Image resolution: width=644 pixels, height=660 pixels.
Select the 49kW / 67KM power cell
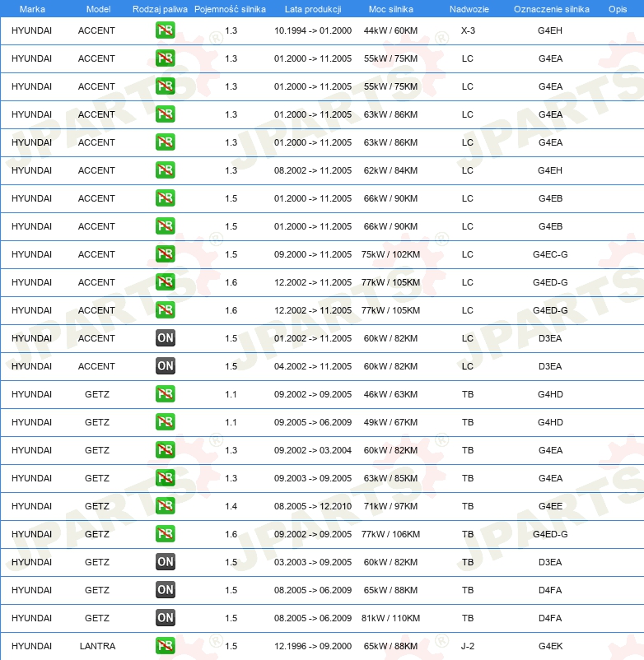click(x=390, y=422)
